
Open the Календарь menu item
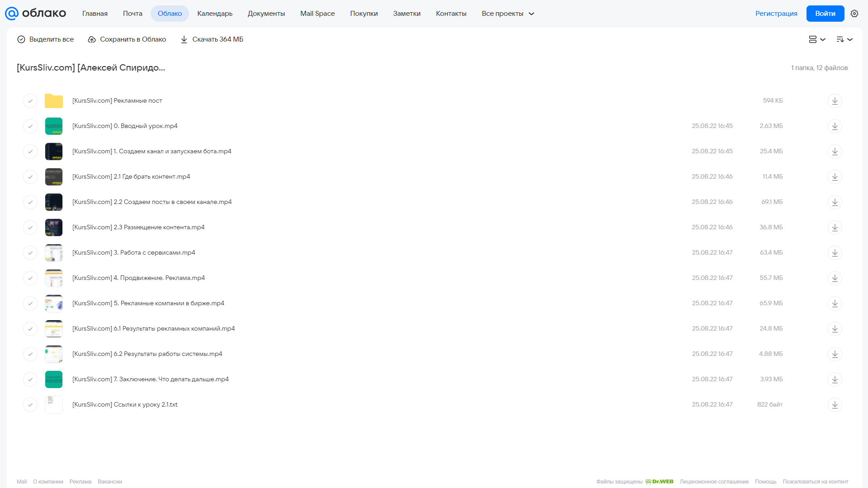click(x=215, y=14)
